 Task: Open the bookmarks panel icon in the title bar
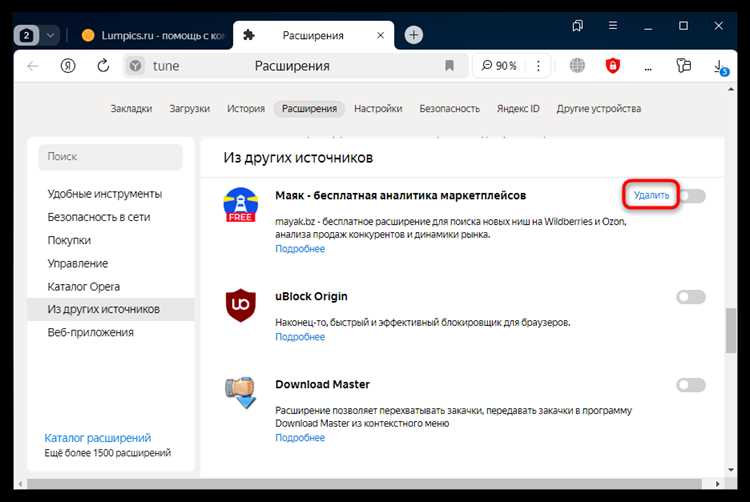click(x=578, y=26)
